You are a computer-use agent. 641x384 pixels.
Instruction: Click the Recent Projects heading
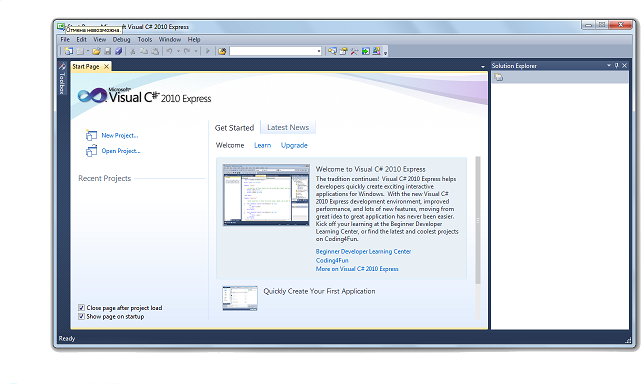(105, 178)
